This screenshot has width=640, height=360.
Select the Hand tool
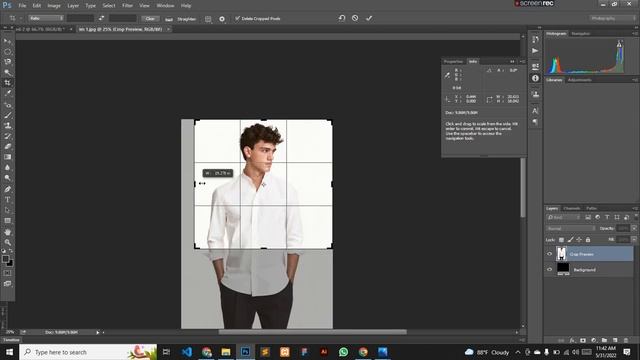(7, 232)
